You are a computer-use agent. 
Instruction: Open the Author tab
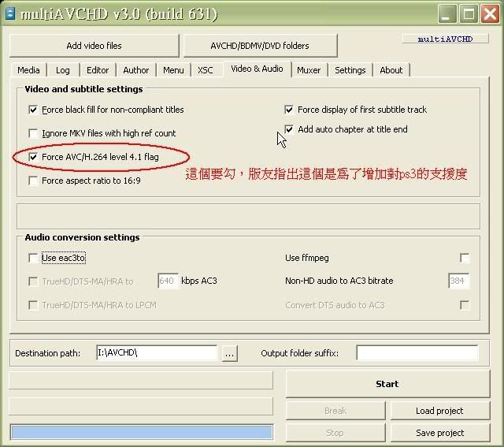tap(135, 70)
